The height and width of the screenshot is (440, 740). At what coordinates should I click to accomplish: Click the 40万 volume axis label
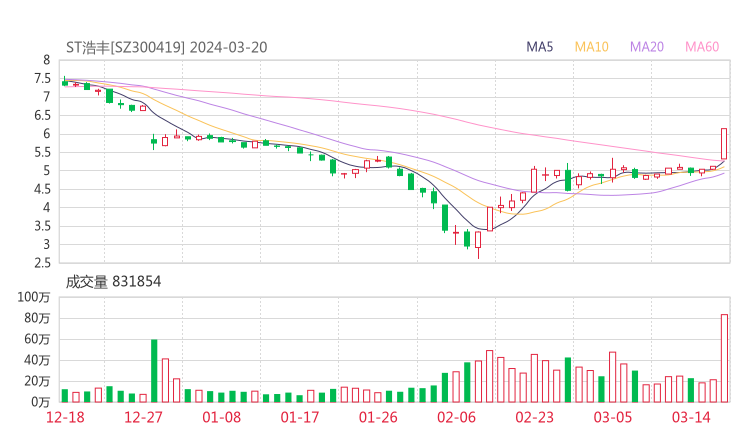click(37, 360)
